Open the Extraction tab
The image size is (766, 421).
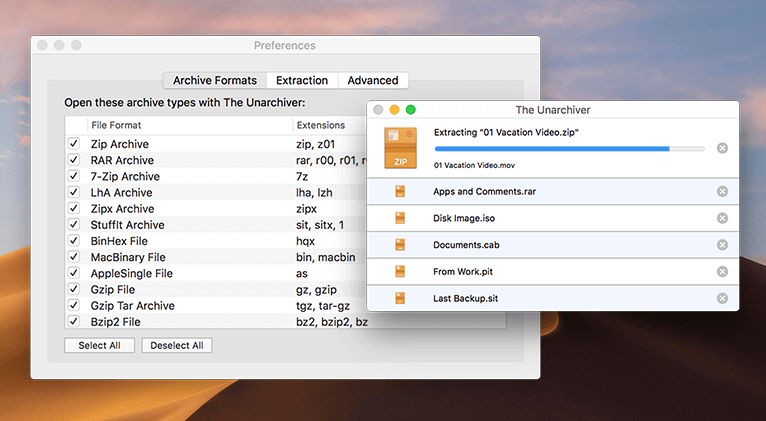[302, 80]
